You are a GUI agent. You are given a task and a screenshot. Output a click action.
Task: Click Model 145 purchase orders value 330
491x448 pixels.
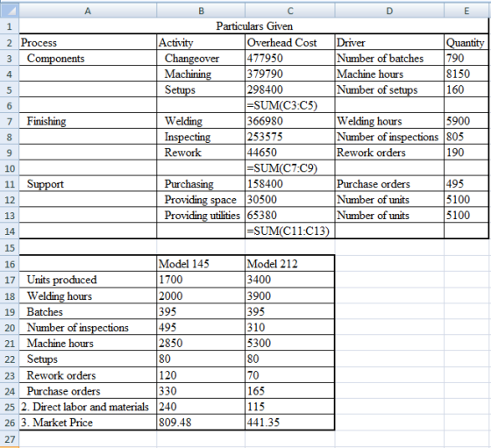coord(201,391)
